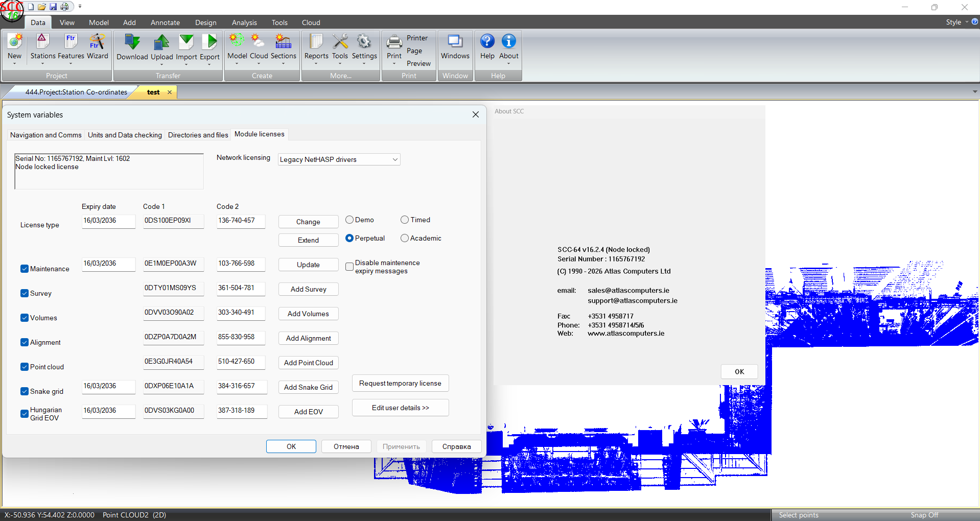
Task: Open the Network licensing dropdown
Action: point(339,159)
